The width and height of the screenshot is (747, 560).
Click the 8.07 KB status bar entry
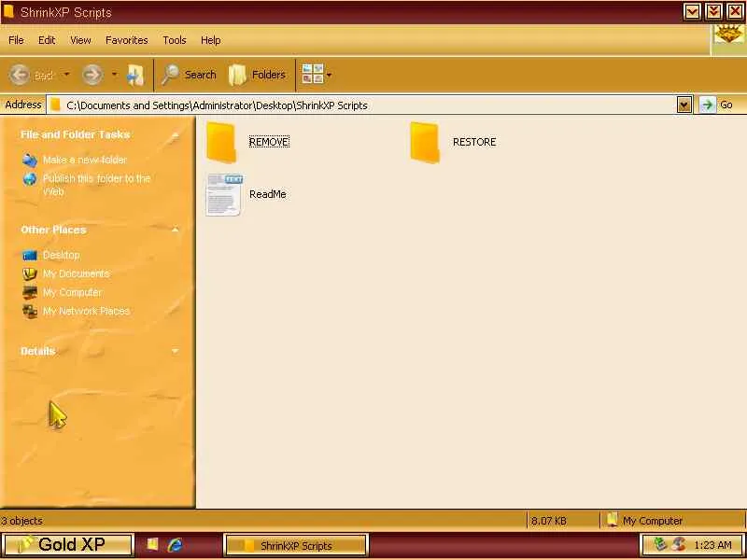point(549,521)
